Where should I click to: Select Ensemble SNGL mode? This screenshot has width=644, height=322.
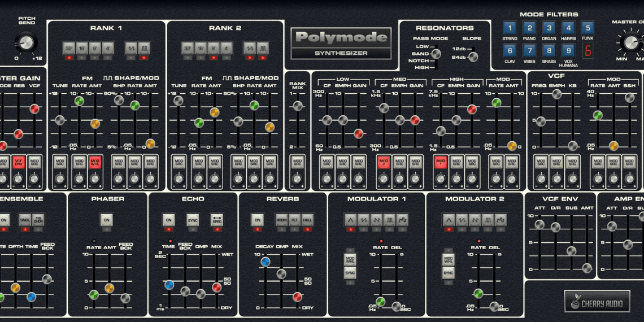coord(25,220)
